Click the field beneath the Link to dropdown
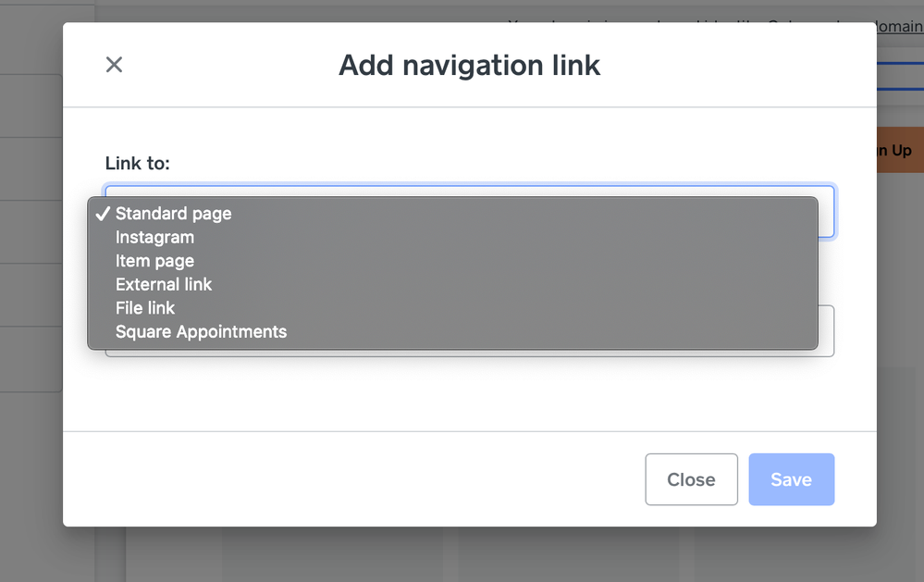Viewport: 924px width, 582px height. [x=826, y=331]
